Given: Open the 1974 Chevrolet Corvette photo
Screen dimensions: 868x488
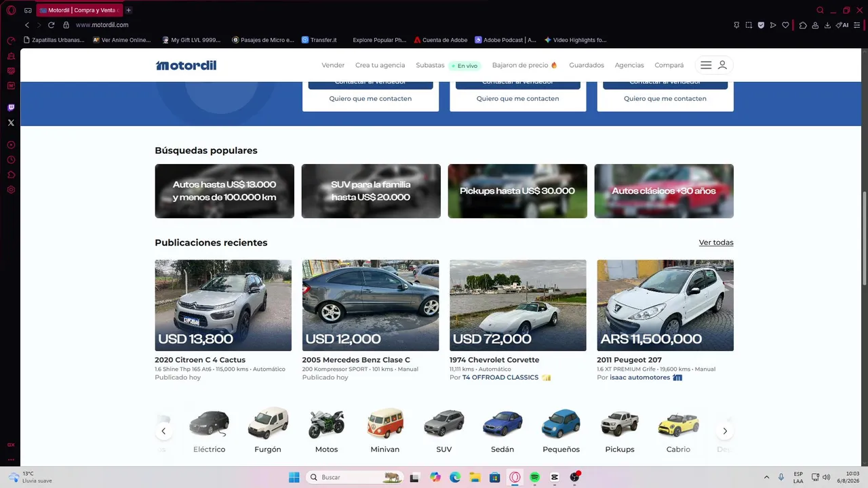Looking at the screenshot, I should pyautogui.click(x=518, y=306).
